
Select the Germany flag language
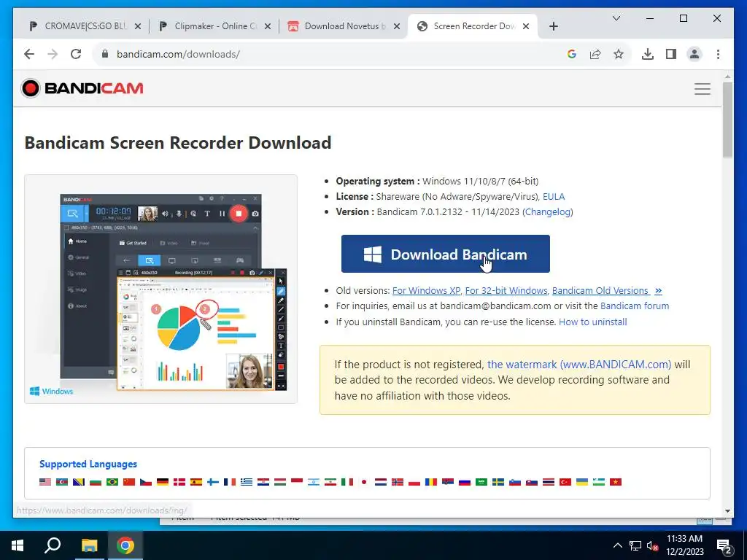click(x=163, y=482)
